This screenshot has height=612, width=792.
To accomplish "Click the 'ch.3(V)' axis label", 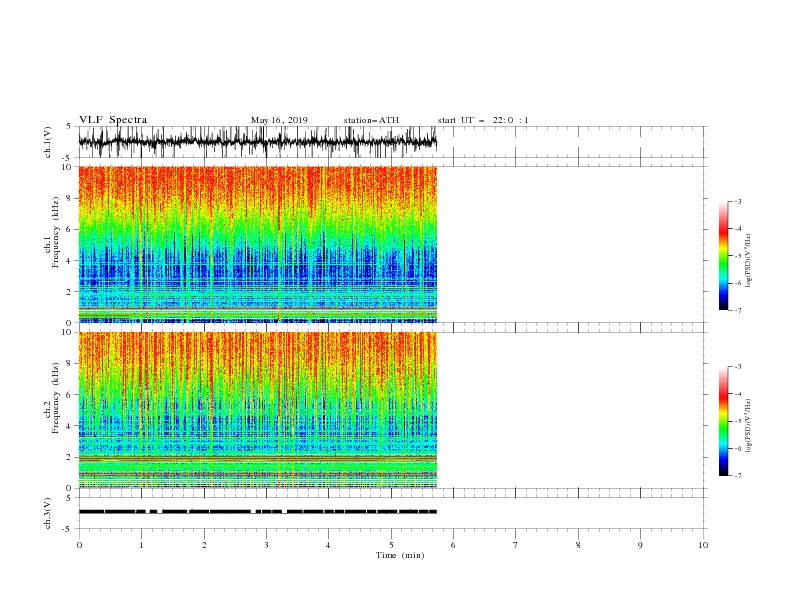I will click(48, 513).
